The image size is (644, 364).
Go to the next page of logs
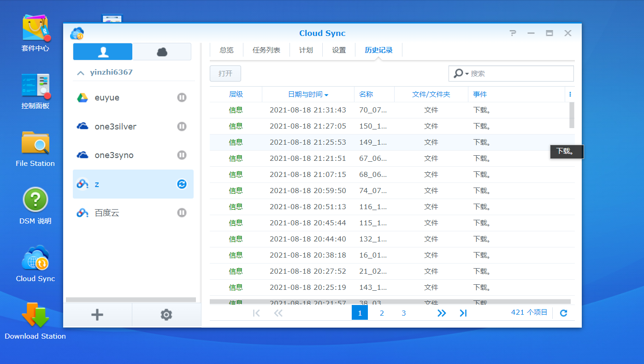pyautogui.click(x=442, y=313)
